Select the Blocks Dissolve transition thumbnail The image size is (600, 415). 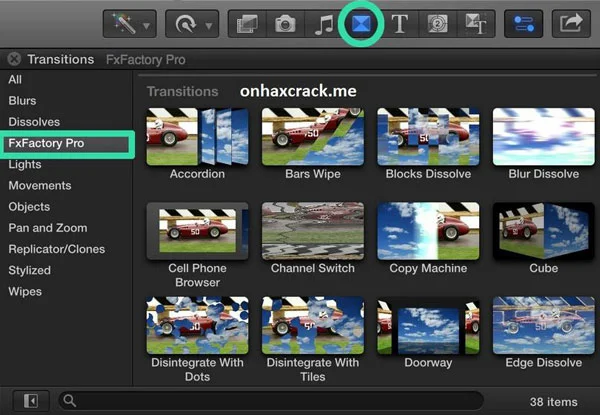(428, 137)
